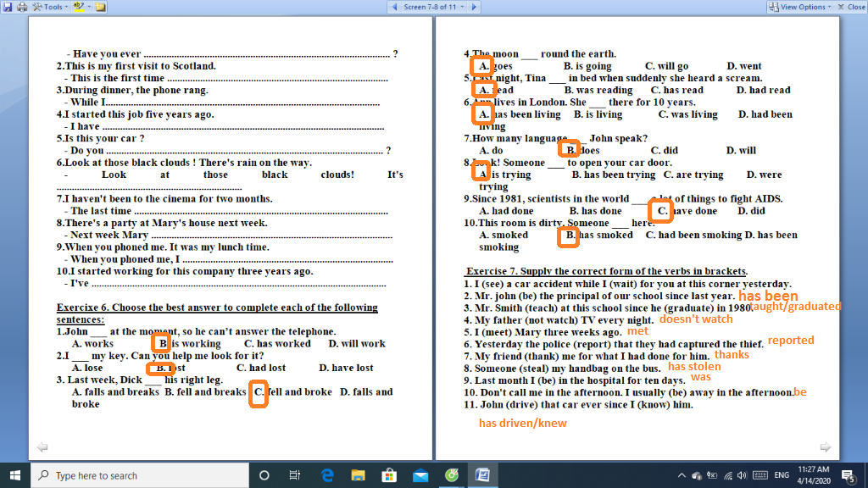Open the Action Center notifications icon
The height and width of the screenshot is (488, 868).
coord(849,475)
